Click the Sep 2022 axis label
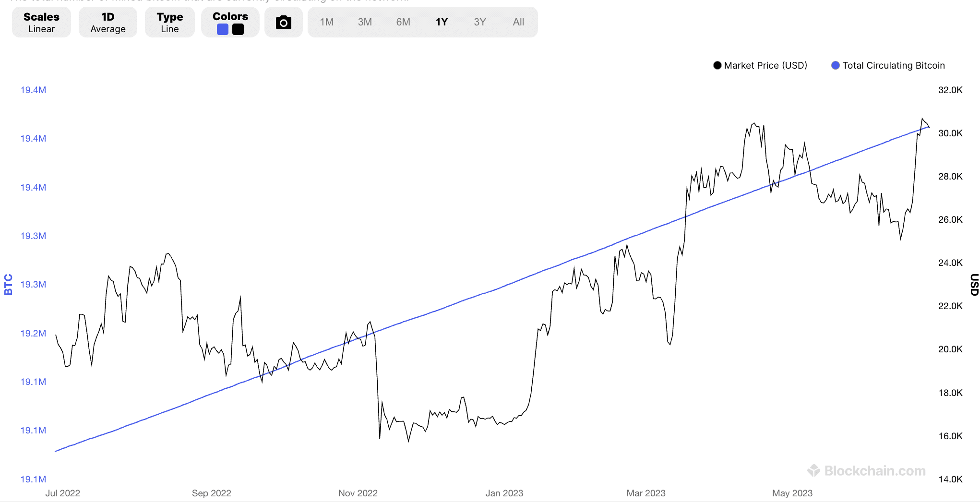This screenshot has height=504, width=980. pos(211,493)
